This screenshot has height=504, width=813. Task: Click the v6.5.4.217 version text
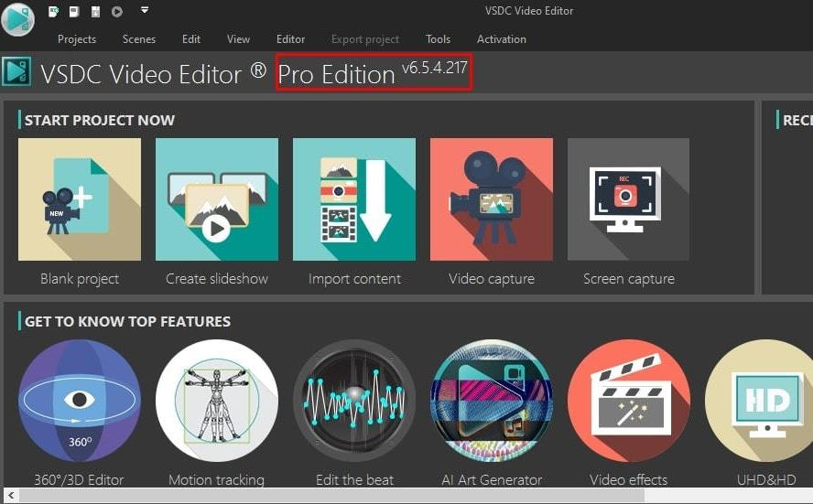[x=435, y=68]
